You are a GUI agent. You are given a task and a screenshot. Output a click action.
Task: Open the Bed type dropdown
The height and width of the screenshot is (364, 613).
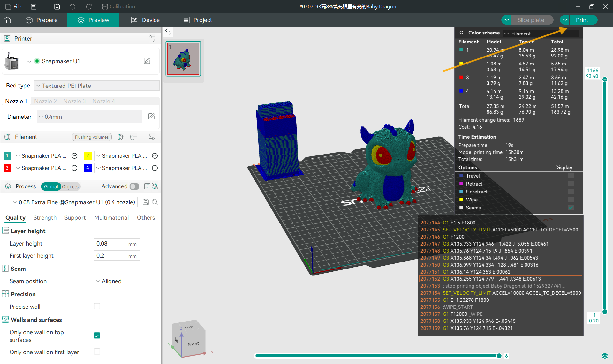pos(97,86)
